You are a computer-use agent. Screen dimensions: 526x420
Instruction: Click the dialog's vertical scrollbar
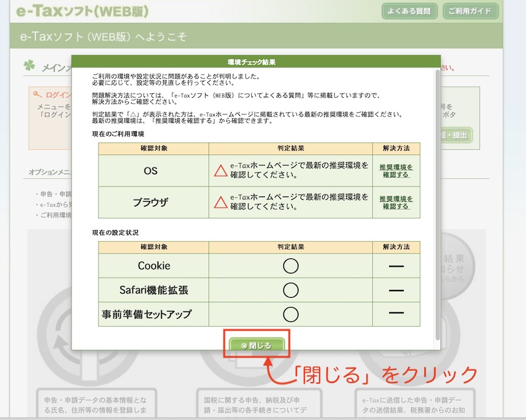point(437,204)
